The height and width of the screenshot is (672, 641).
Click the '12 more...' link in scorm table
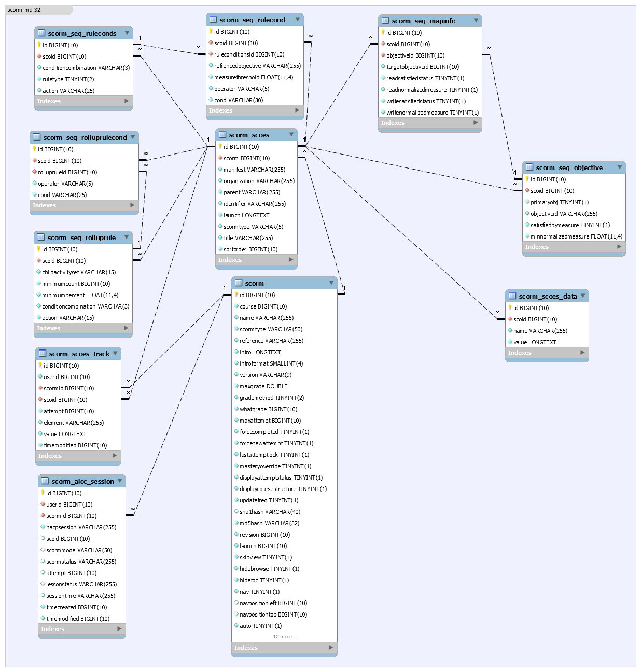284,637
